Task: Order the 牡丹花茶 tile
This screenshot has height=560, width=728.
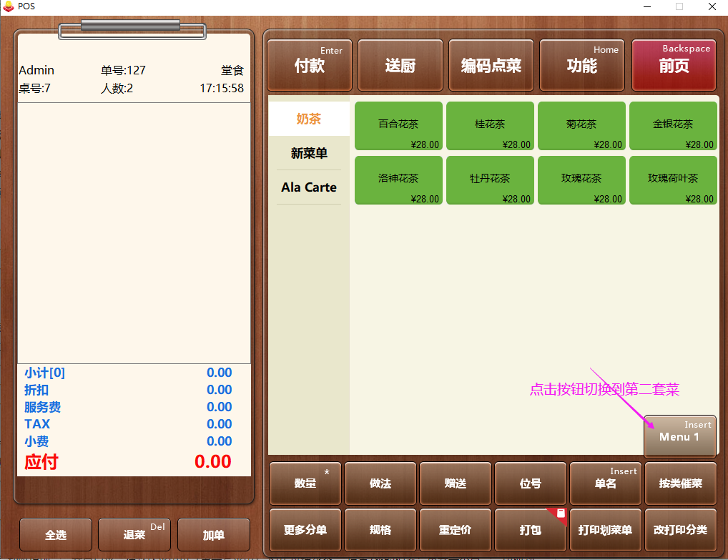Action: (490, 180)
